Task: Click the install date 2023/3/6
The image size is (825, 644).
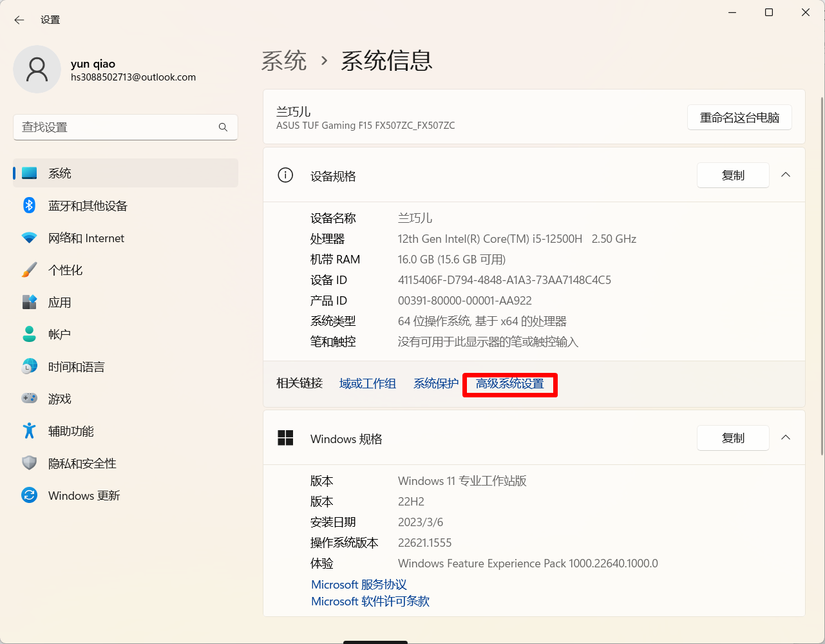Action: [x=421, y=522]
